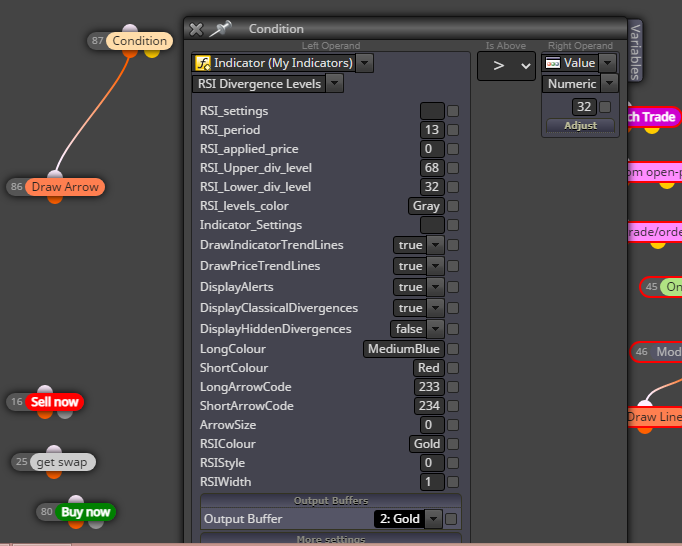Open DisplayClassicalDivergences dropdown
The width and height of the screenshot is (682, 546).
(x=435, y=308)
